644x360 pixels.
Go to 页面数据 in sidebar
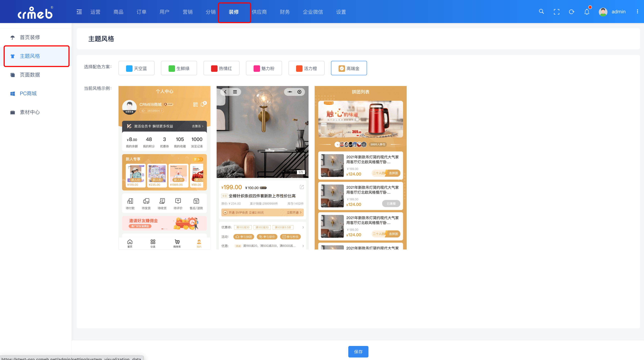pos(36,75)
